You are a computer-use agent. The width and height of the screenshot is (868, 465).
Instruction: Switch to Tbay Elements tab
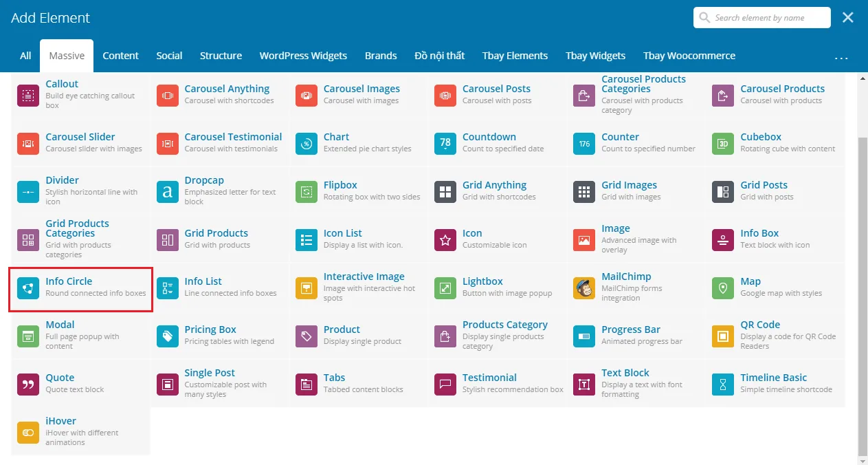tap(515, 56)
